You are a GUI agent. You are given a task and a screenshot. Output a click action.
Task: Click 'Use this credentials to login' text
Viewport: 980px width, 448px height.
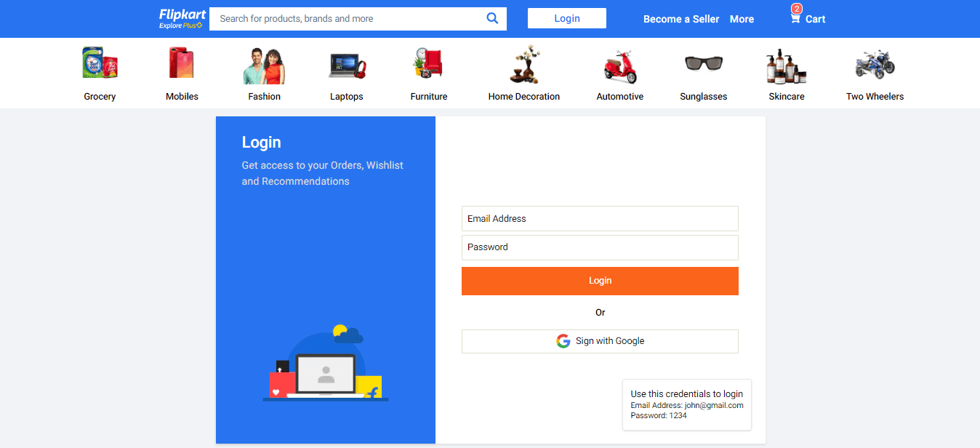point(686,393)
